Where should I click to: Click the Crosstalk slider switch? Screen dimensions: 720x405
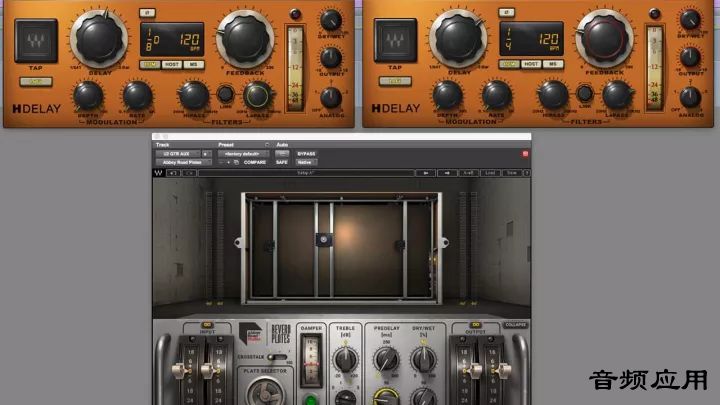click(278, 357)
